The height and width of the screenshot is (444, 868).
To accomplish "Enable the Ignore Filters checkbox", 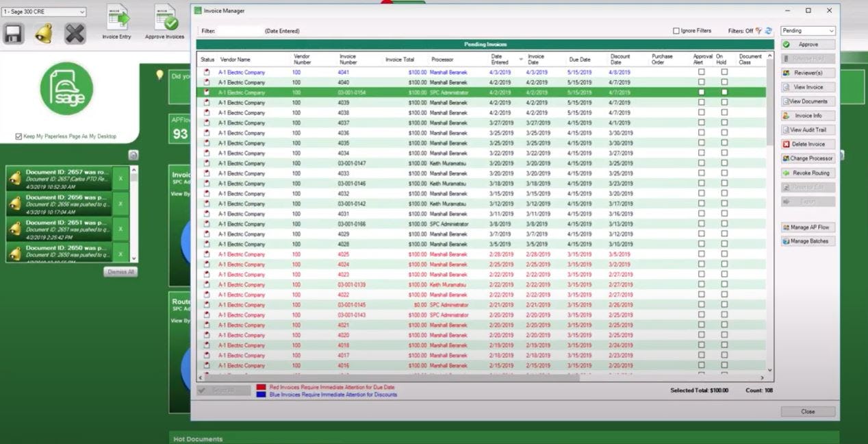I will [x=676, y=31].
